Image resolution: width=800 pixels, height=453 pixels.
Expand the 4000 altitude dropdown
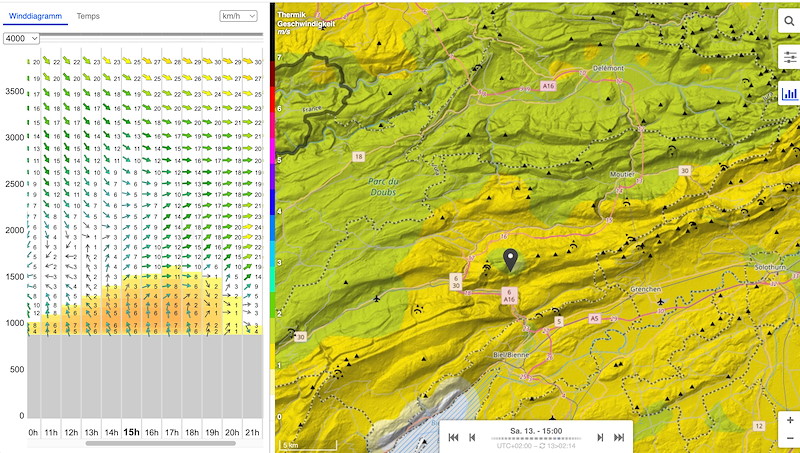(21, 38)
